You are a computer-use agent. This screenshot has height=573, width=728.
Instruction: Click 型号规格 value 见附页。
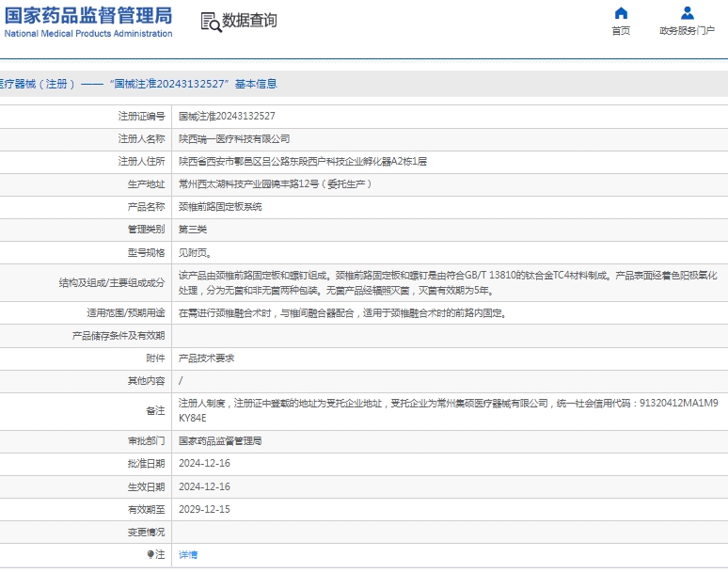coord(196,252)
